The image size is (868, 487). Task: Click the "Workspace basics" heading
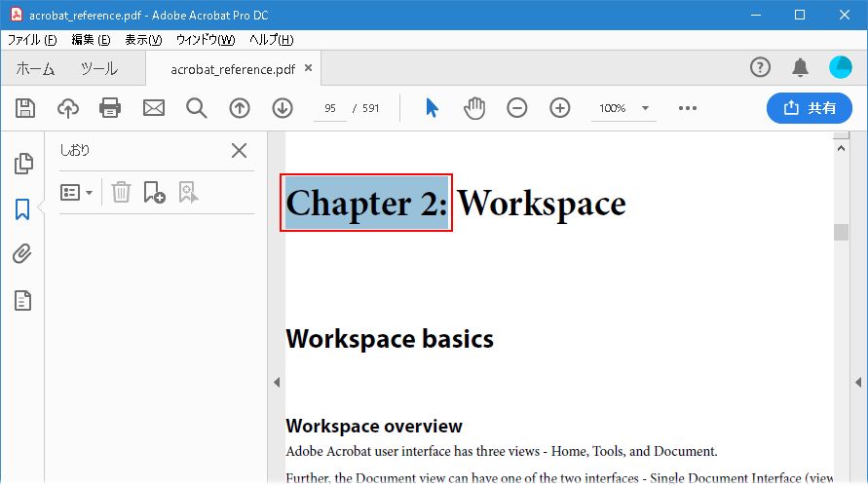[x=389, y=339]
